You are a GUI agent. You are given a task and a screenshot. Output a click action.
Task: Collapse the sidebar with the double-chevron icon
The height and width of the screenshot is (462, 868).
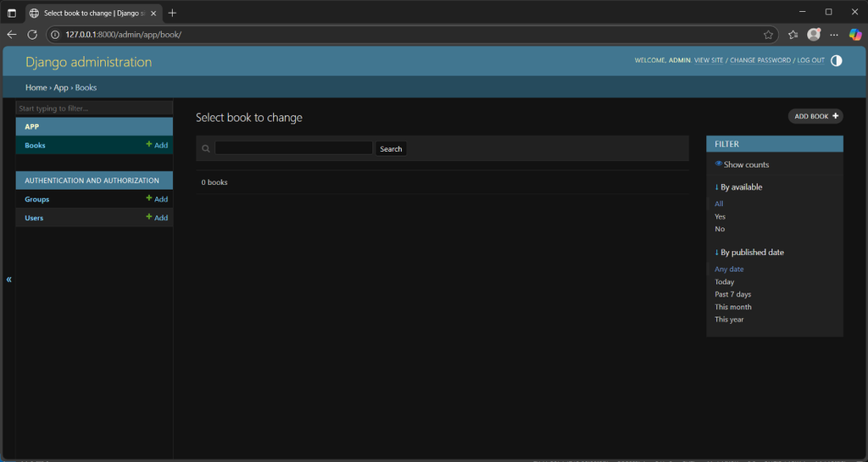tap(8, 280)
